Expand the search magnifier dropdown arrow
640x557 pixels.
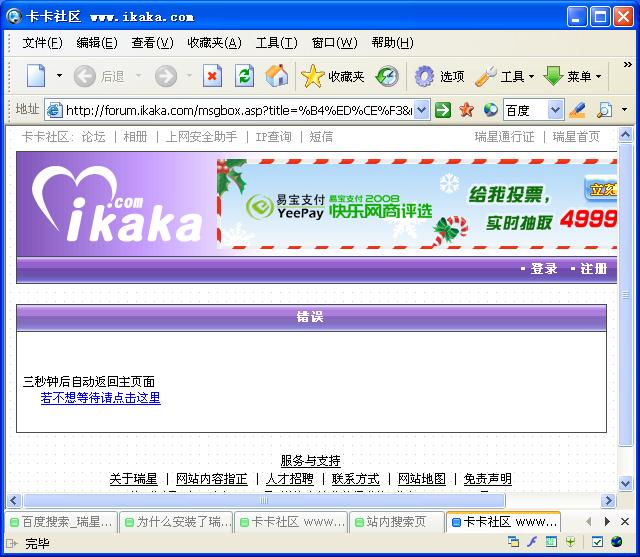(x=624, y=109)
